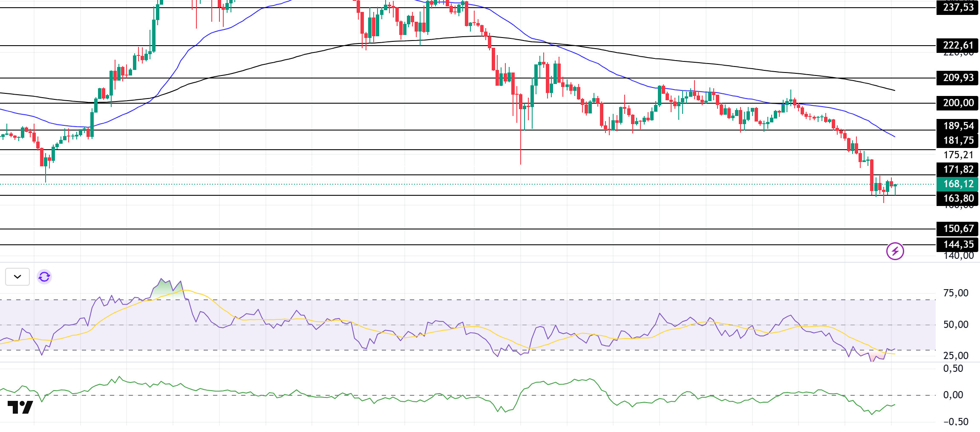
Task: Click the 0,50 oscillator scale value
Action: click(x=953, y=368)
